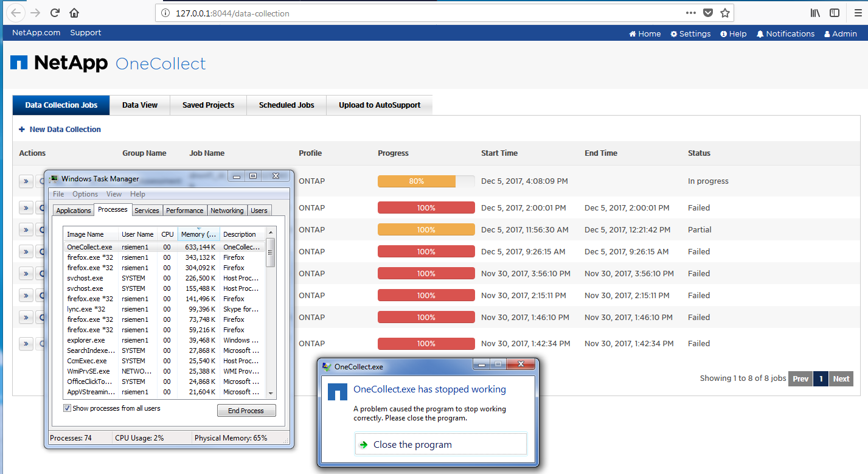Open the Performance tab in Task Manager

pyautogui.click(x=185, y=211)
